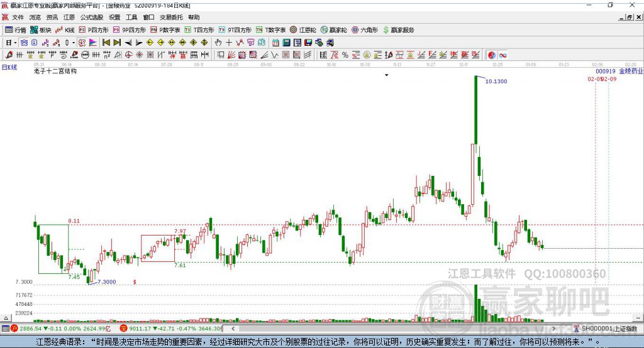Click the 沪 index value 2886.54
Screen dimensions: 644x348
(x=30, y=329)
